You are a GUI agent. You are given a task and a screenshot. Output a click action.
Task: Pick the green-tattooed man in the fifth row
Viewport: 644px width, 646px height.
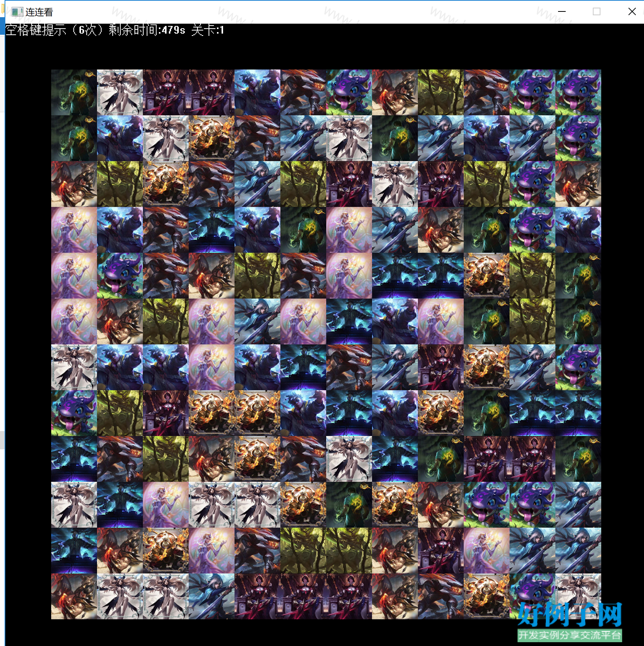click(578, 276)
